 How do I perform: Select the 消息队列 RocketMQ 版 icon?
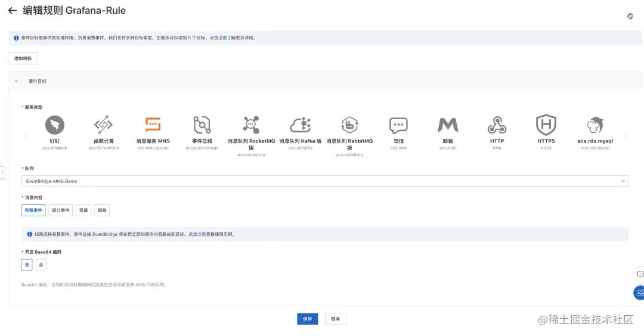click(x=251, y=125)
